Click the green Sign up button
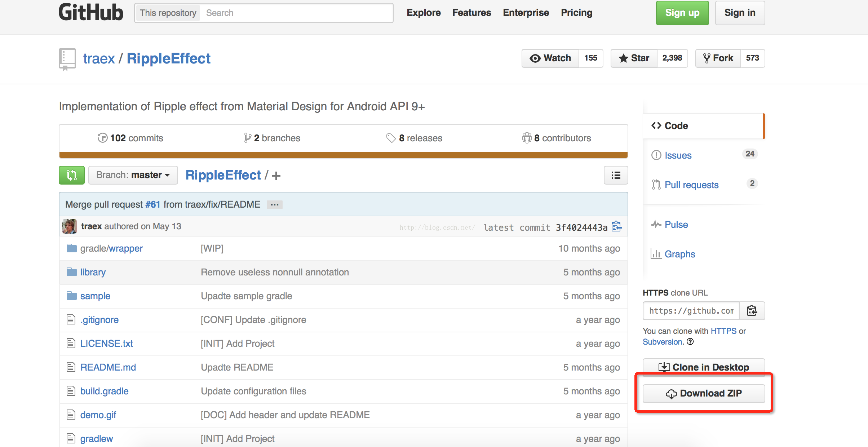The image size is (868, 447). pyautogui.click(x=682, y=13)
